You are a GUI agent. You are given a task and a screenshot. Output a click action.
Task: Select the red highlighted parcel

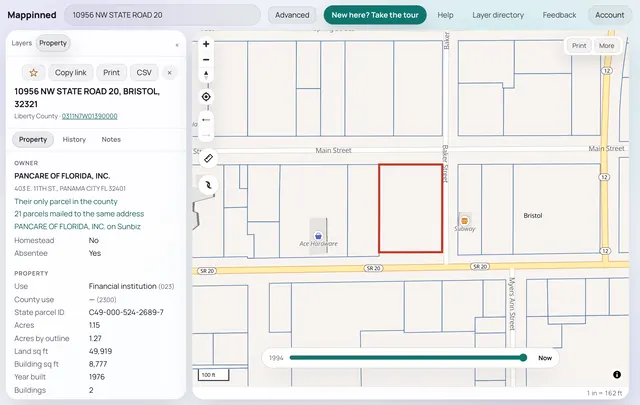point(411,208)
